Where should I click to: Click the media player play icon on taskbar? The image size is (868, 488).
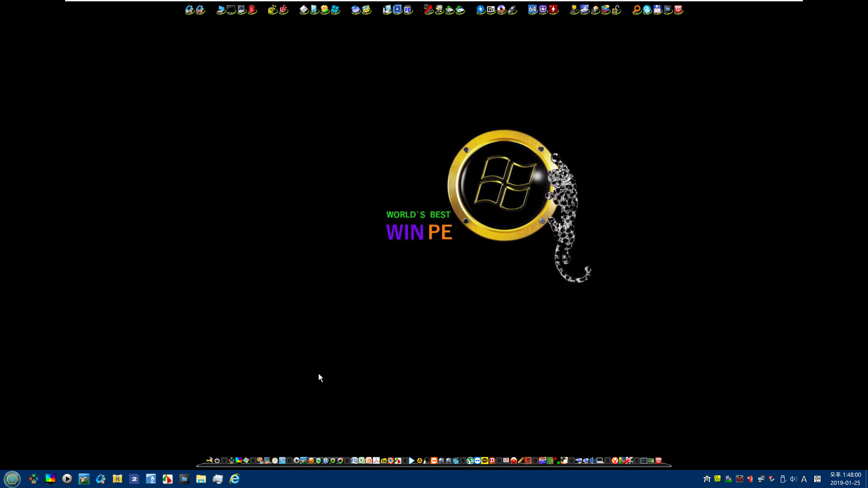click(67, 479)
